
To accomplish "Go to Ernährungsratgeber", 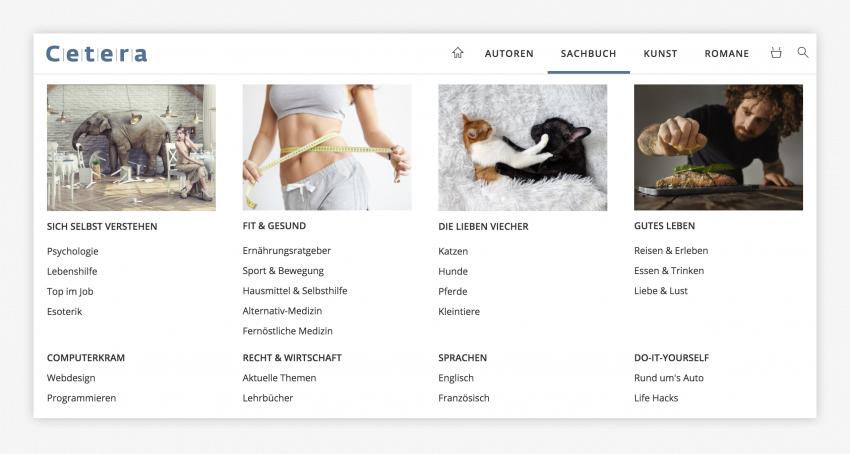I will (x=287, y=251).
